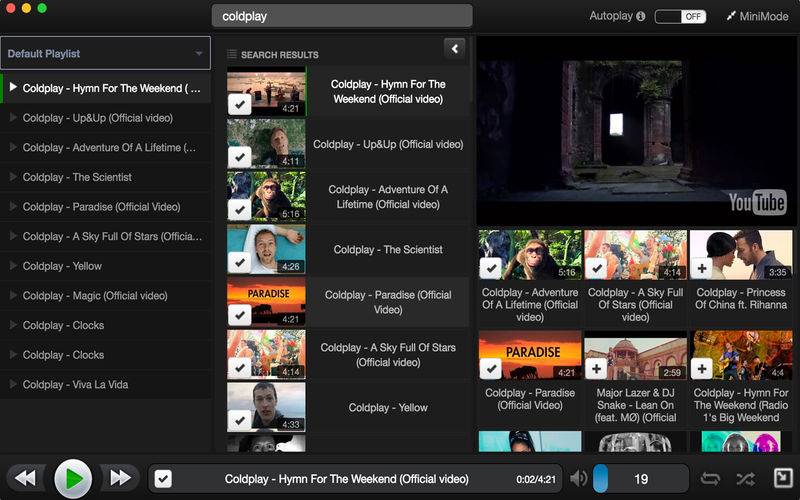Image resolution: width=800 pixels, height=500 pixels.
Task: Click the playback time 0:02/4:21
Action: pyautogui.click(x=536, y=480)
